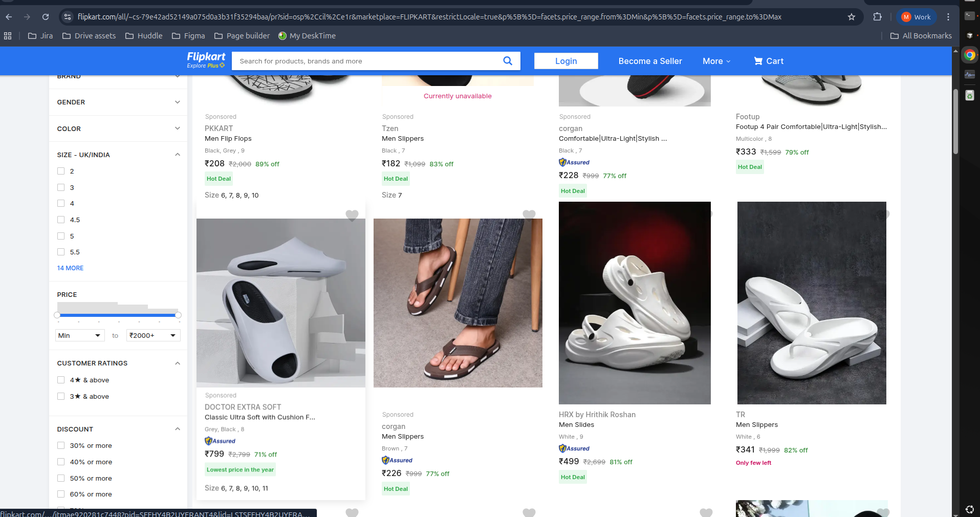Wishlist the corgan brown slippers with heart
Viewport: 980px width, 517px height.
tap(529, 214)
